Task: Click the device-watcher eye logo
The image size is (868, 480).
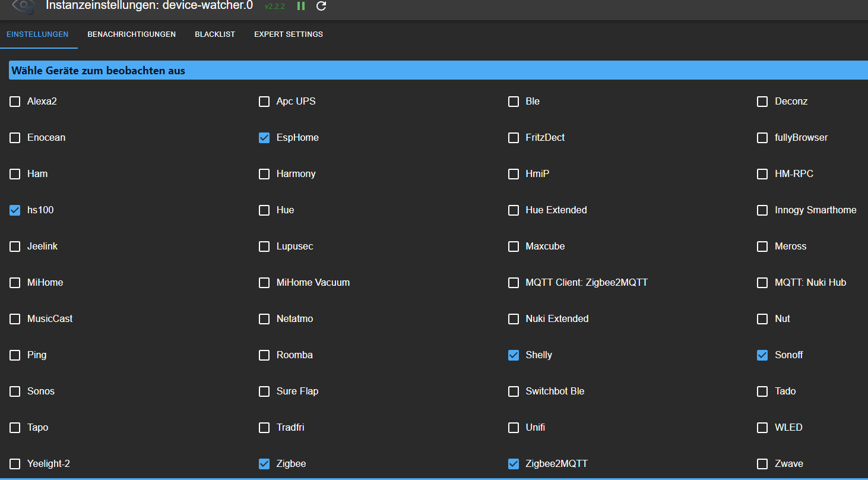Action: 23,5
